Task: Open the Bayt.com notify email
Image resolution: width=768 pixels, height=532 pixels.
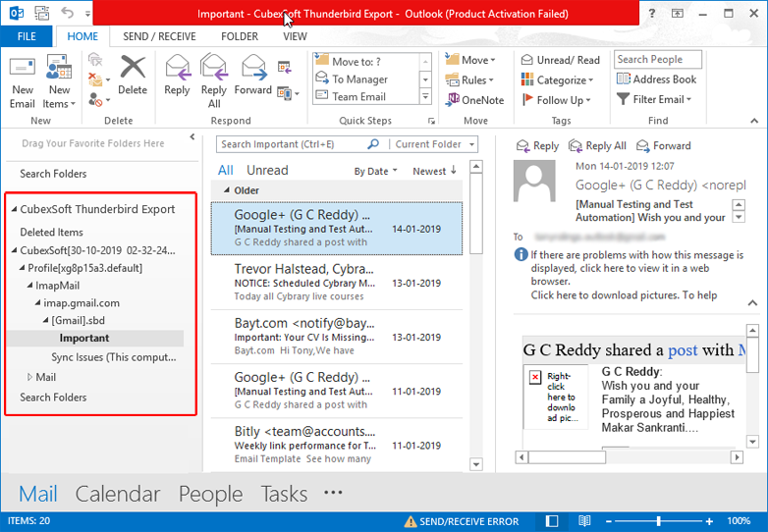Action: click(x=337, y=337)
